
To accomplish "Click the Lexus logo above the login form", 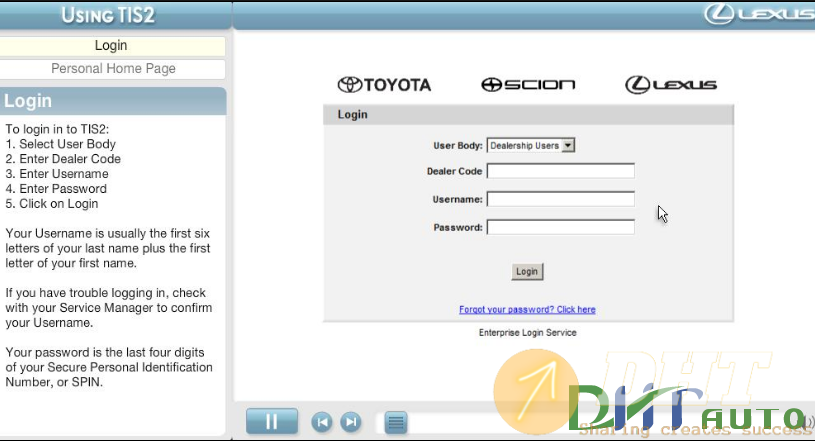I will pos(671,85).
